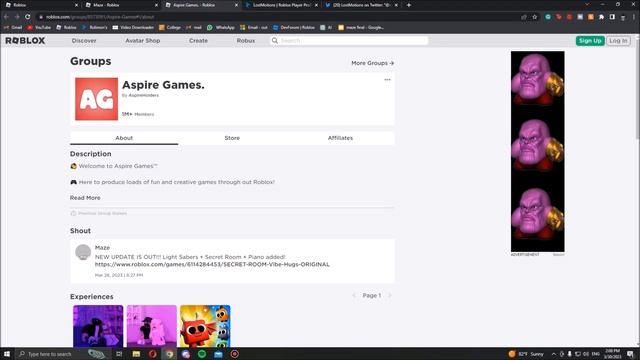
Task: Select the Affiliates tab
Action: tap(340, 138)
